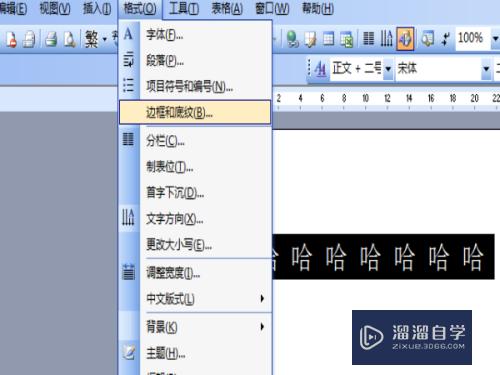Choose 项目符号和编号 menu entry
The image size is (500, 375).
click(x=196, y=87)
